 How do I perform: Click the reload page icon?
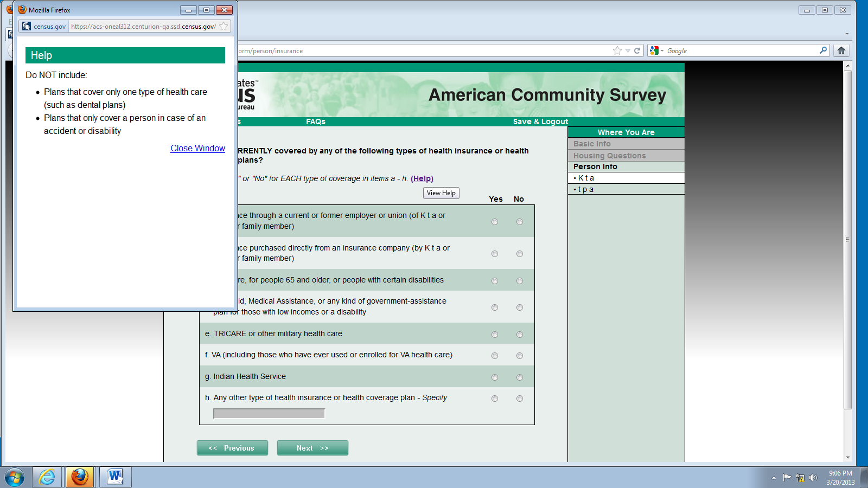(637, 50)
